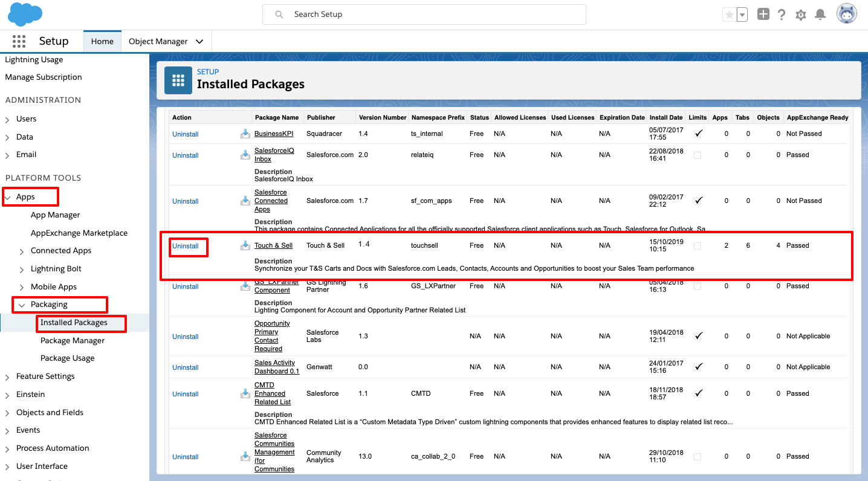868x481 pixels.
Task: Click the download icon beside CMTD Enhanced Related List
Action: coord(245,394)
